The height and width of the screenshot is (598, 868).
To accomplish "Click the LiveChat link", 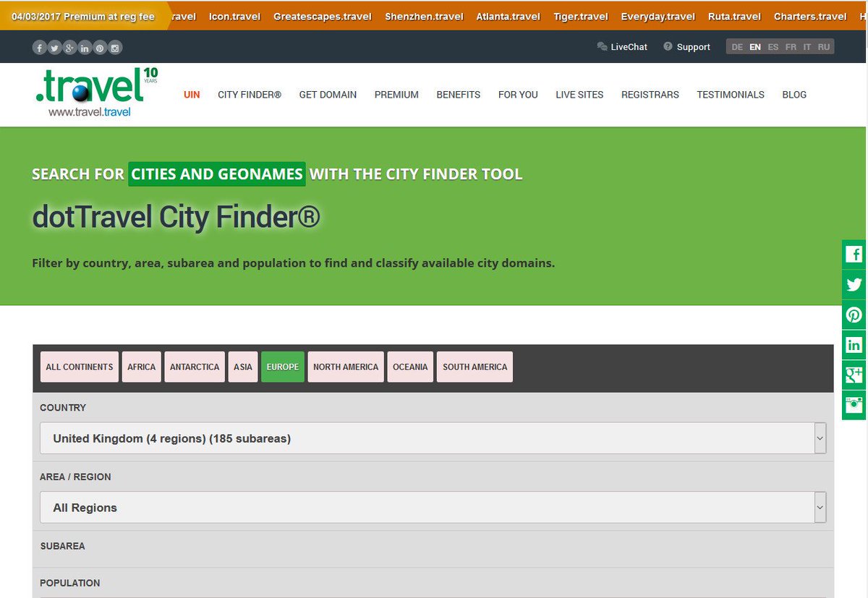I will pos(629,47).
